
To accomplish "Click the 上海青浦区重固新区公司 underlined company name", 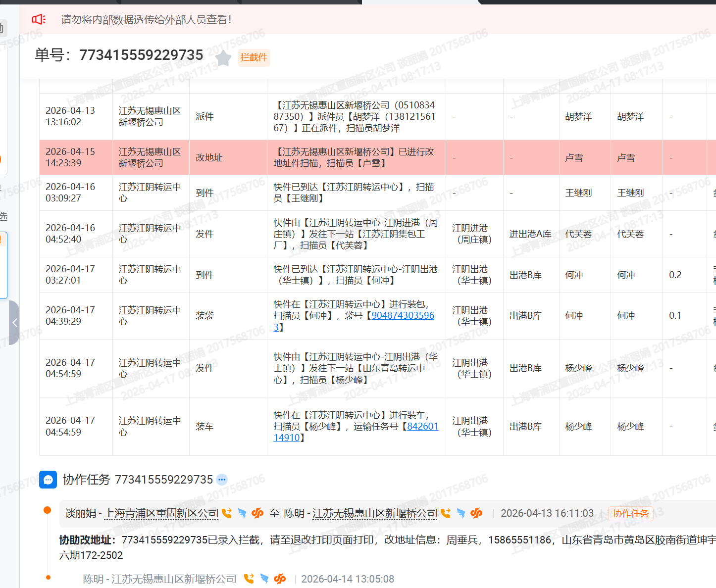I will pyautogui.click(x=161, y=513).
